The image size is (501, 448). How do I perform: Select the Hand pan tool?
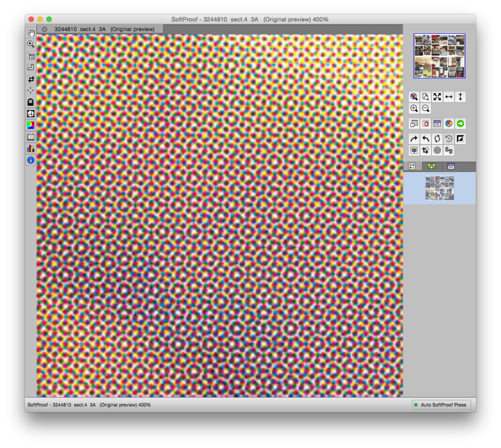[31, 33]
